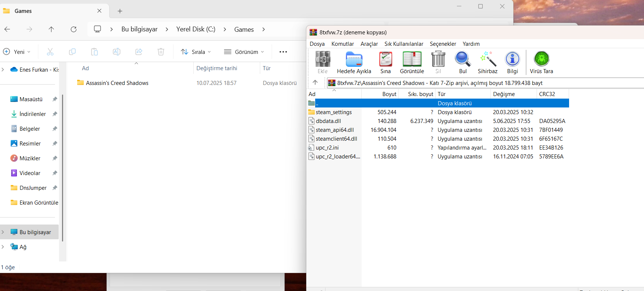Open Masaüstü in the sidebar

tap(31, 99)
